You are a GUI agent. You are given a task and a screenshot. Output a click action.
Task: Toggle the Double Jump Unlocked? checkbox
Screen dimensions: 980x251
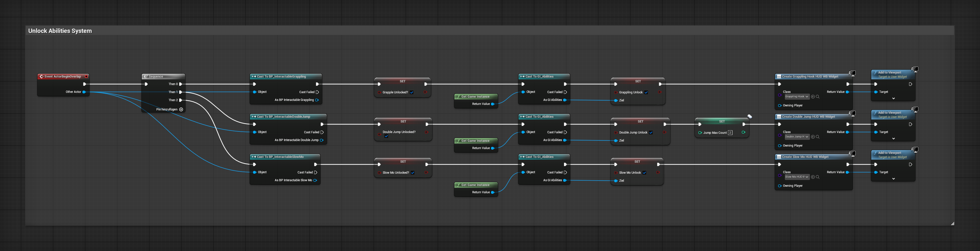point(386,136)
